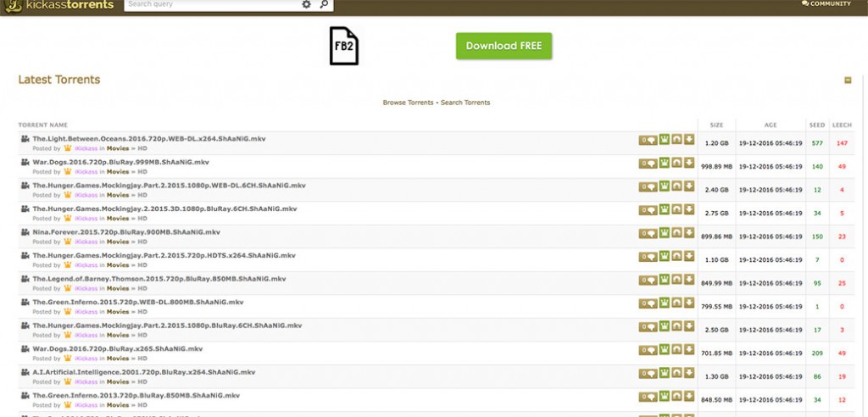Open War.Dogs.2016.720p.BluRay.999MB torrent page
868x417 pixels.
(x=120, y=162)
